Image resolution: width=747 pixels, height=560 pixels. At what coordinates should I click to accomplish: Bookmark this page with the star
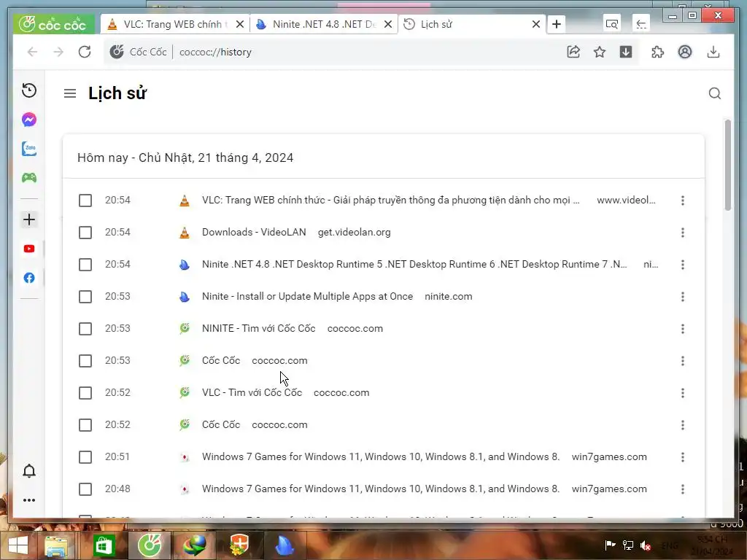click(600, 52)
